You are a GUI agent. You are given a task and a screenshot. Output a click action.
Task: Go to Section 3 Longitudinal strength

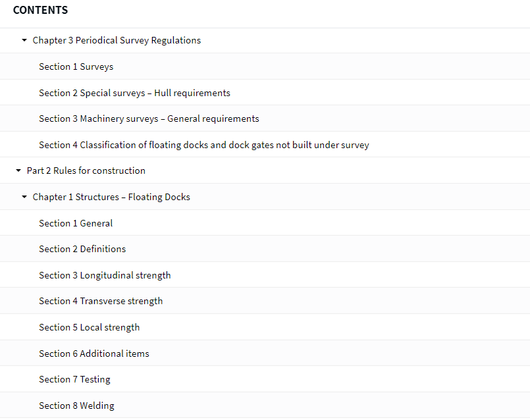[105, 275]
